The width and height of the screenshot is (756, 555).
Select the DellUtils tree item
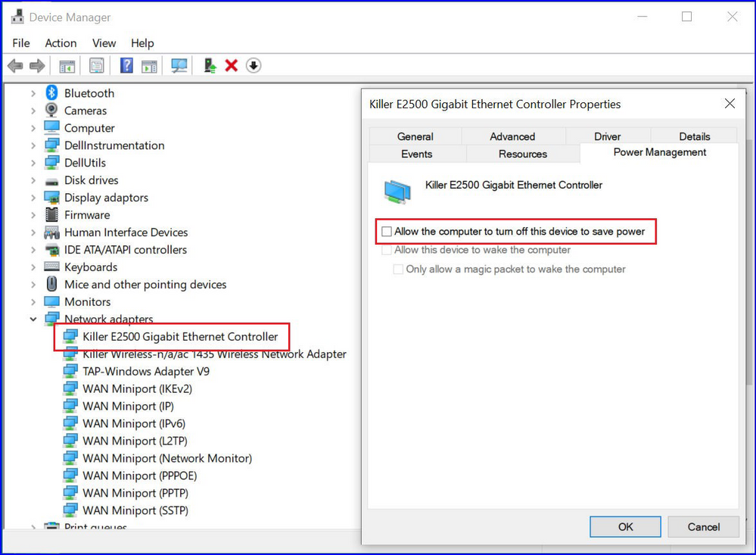tap(85, 163)
